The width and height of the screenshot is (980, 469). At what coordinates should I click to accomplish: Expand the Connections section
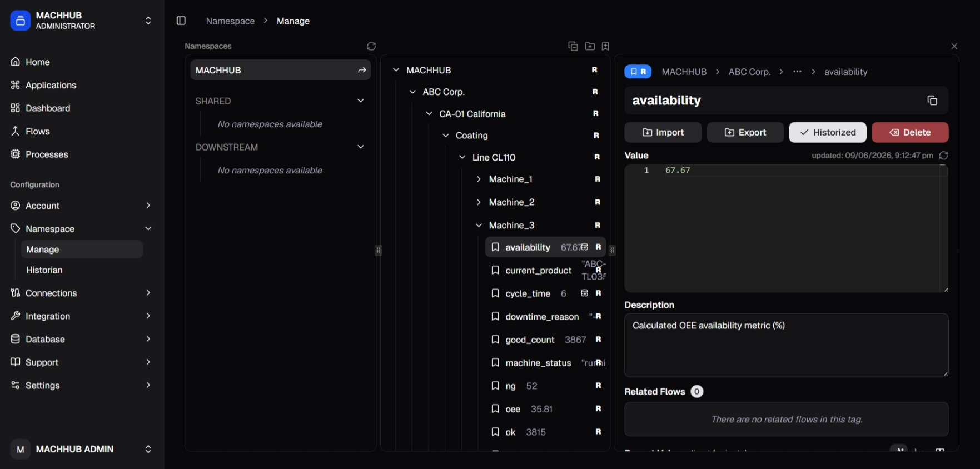click(x=81, y=293)
